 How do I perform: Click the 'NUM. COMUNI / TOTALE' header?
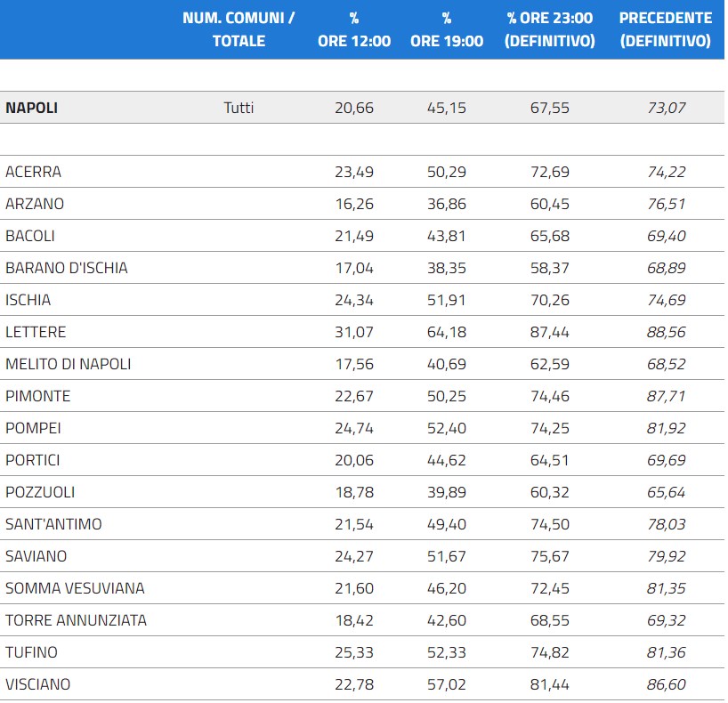[239, 29]
